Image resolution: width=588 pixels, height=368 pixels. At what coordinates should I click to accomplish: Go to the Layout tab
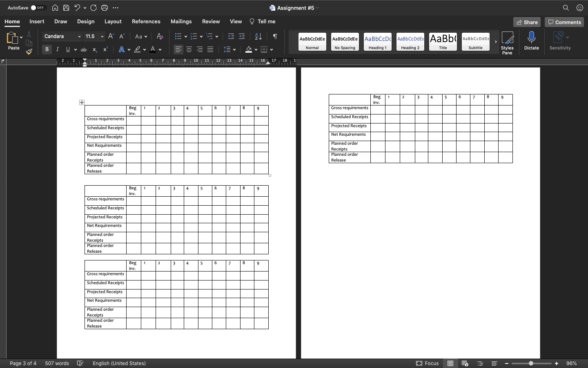point(113,21)
